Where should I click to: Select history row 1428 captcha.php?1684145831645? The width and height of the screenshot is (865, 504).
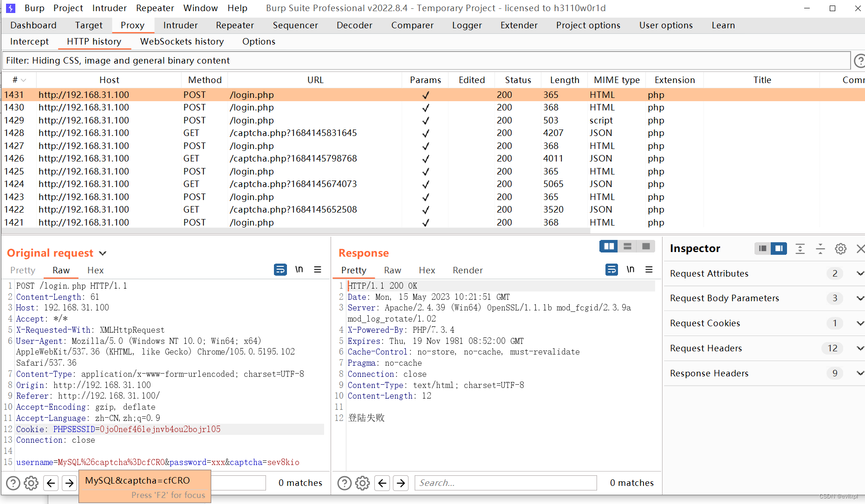[433, 133]
